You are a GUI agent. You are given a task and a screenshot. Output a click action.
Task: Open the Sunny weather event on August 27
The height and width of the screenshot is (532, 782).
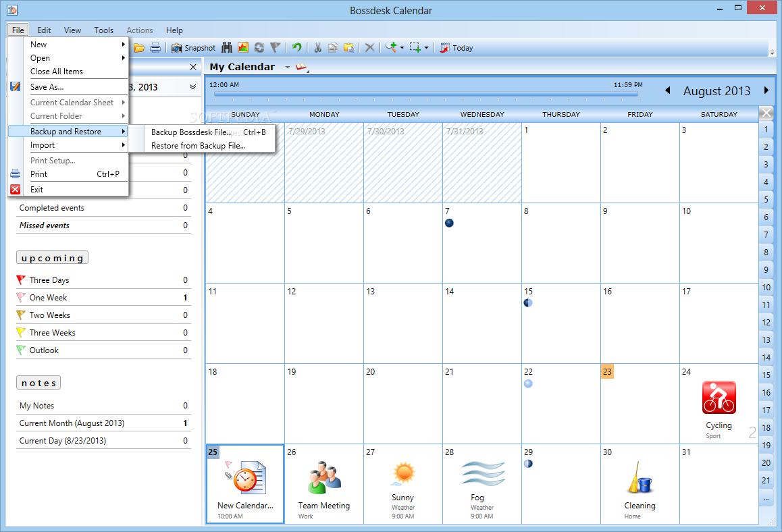coord(403,490)
